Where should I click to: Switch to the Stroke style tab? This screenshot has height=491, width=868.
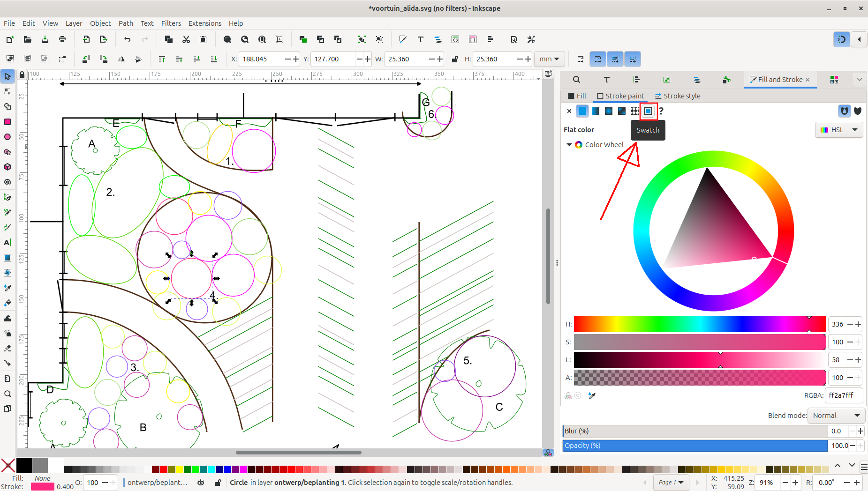678,96
